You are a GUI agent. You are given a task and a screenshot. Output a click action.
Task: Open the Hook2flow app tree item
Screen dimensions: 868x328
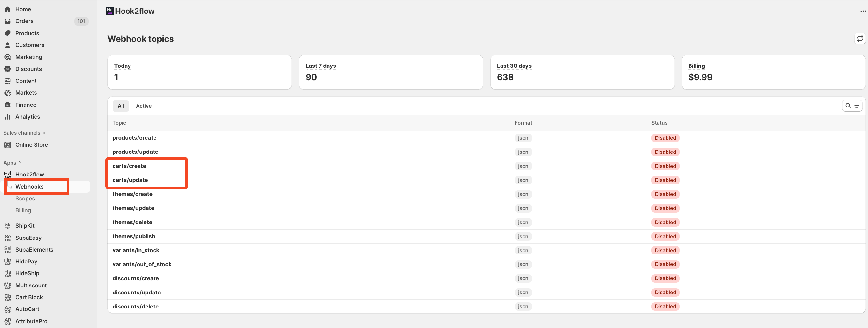(29, 175)
